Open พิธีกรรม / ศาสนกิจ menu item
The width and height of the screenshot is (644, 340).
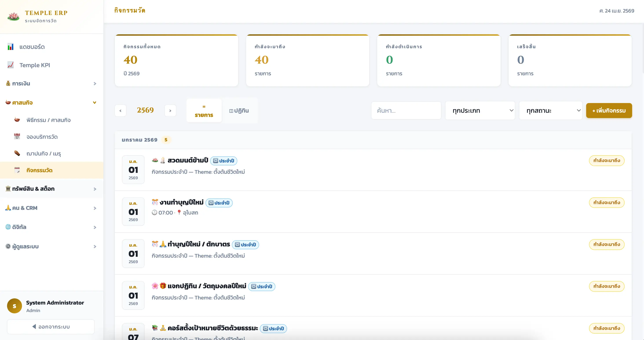point(51,120)
